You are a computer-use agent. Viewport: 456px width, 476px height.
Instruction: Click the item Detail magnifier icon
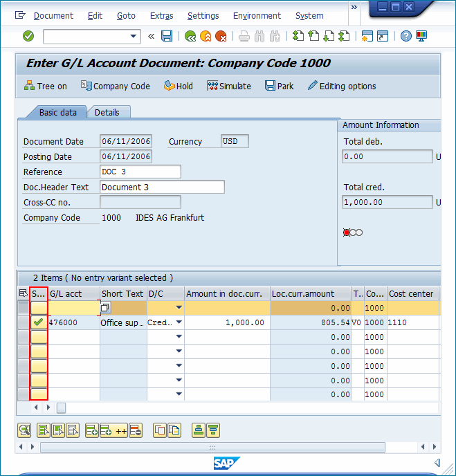tap(24, 430)
